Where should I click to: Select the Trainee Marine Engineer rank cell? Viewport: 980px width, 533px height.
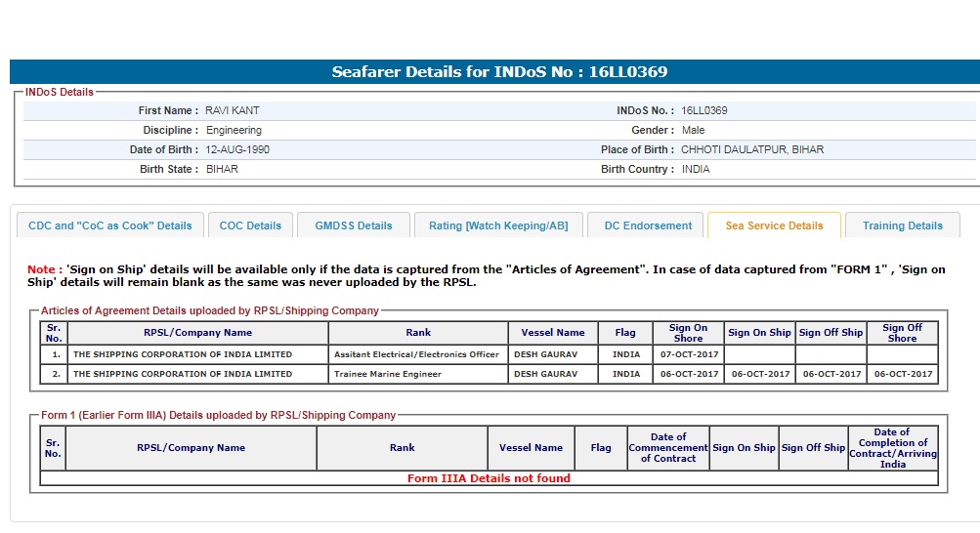(388, 374)
